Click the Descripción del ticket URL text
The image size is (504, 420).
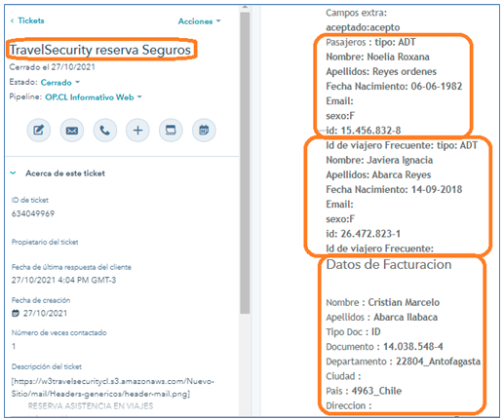[112, 387]
